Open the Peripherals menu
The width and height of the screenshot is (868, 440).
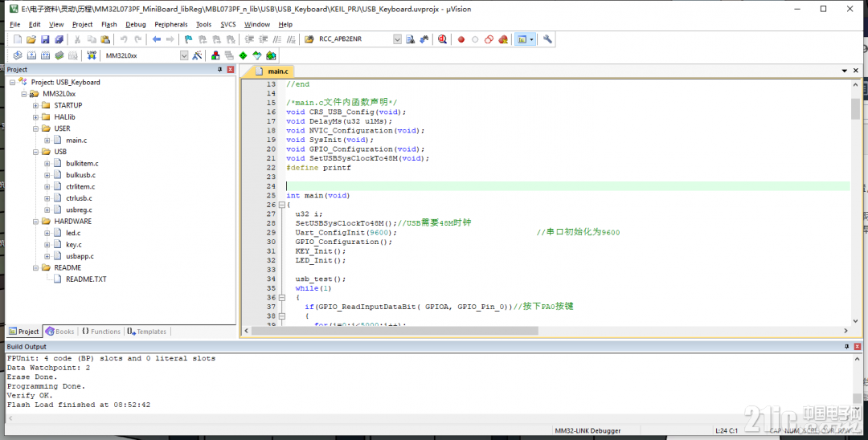coord(171,24)
